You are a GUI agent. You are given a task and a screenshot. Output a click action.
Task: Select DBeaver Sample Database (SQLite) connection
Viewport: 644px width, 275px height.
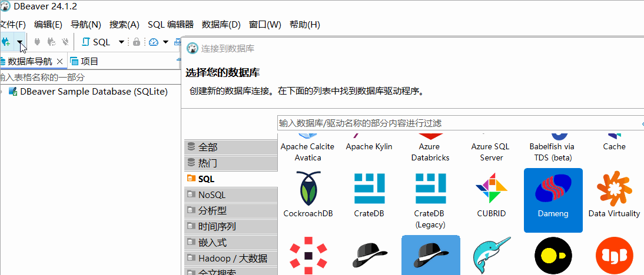pyautogui.click(x=94, y=92)
